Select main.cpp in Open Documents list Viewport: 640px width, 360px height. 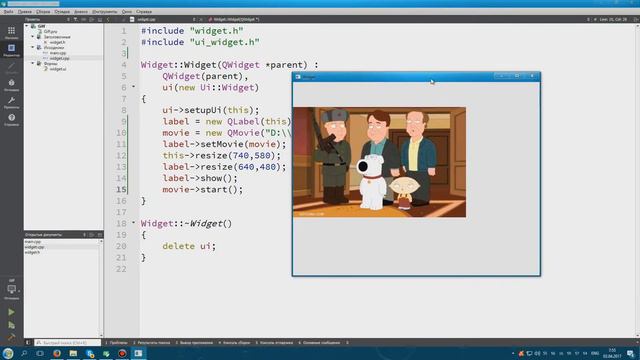point(33,242)
